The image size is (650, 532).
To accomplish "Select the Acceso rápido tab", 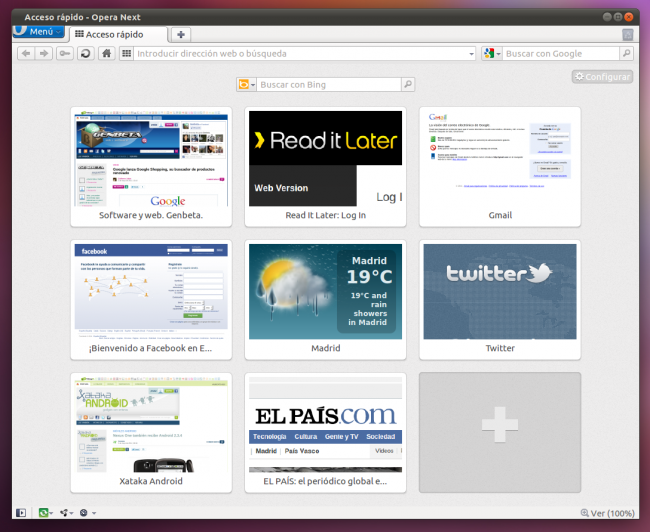I will pos(119,34).
